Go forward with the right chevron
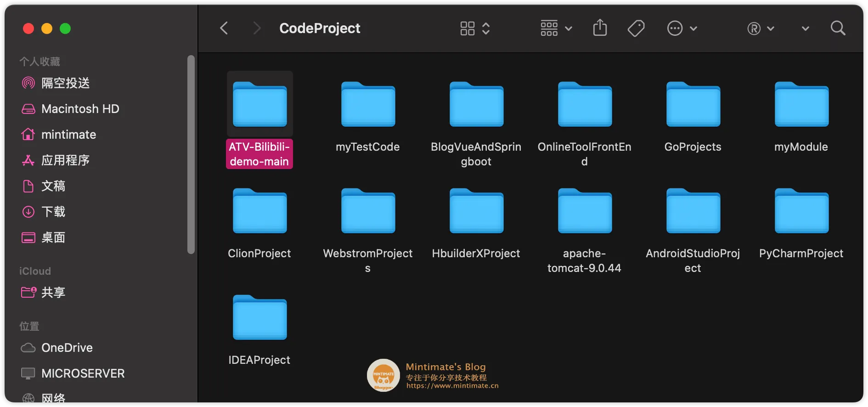Viewport: 868px width, 407px height. coord(257,28)
